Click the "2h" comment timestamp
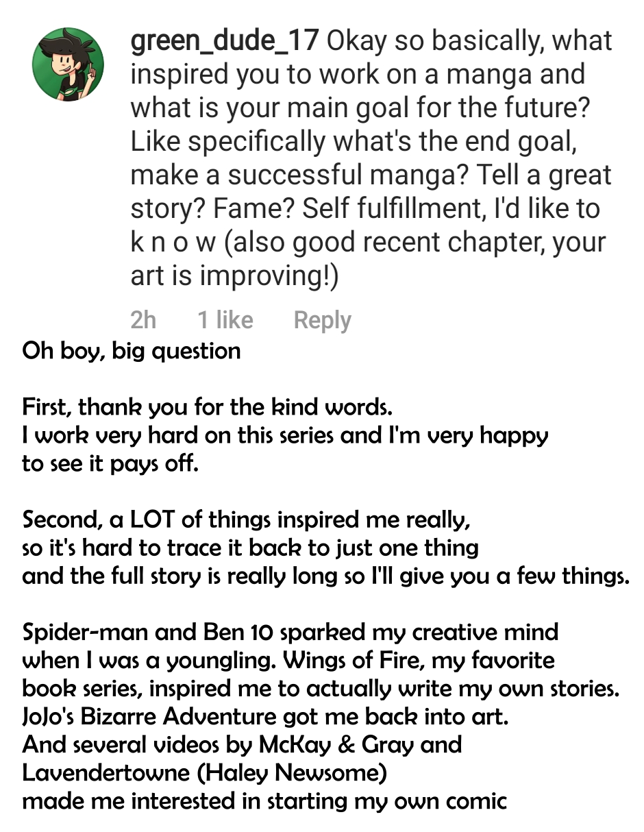Viewport: 644px width, 832px height. [x=143, y=320]
